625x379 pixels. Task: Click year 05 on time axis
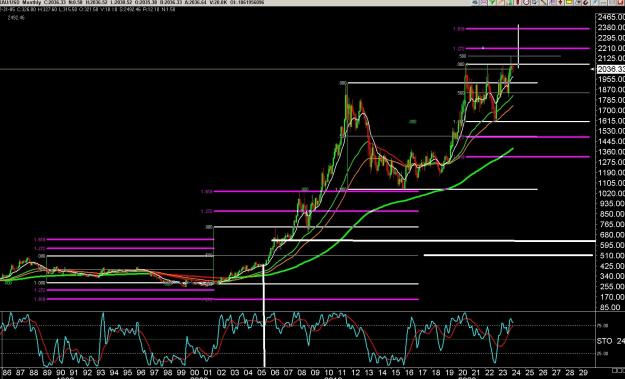pos(261,373)
